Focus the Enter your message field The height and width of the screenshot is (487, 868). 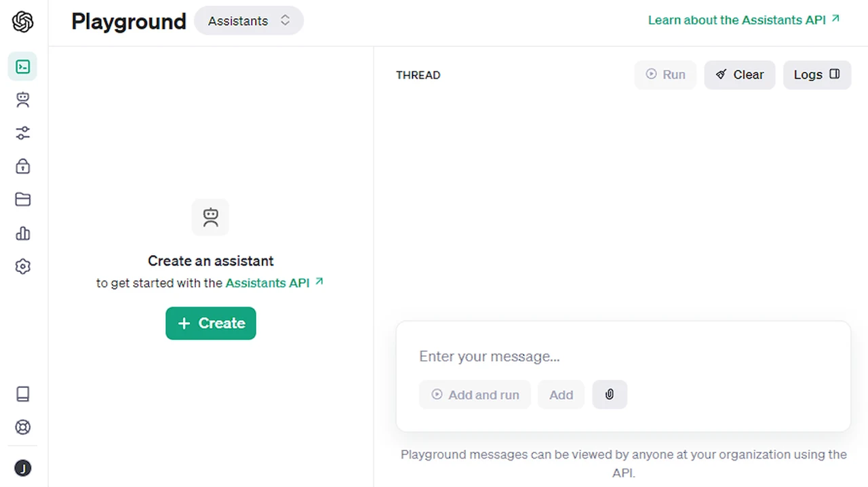point(623,357)
